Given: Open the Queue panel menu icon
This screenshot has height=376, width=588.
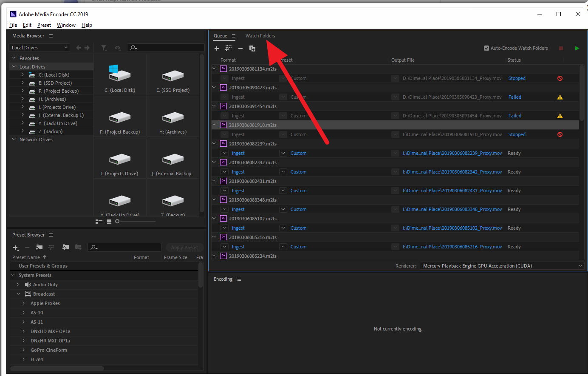Looking at the screenshot, I should tap(234, 36).
